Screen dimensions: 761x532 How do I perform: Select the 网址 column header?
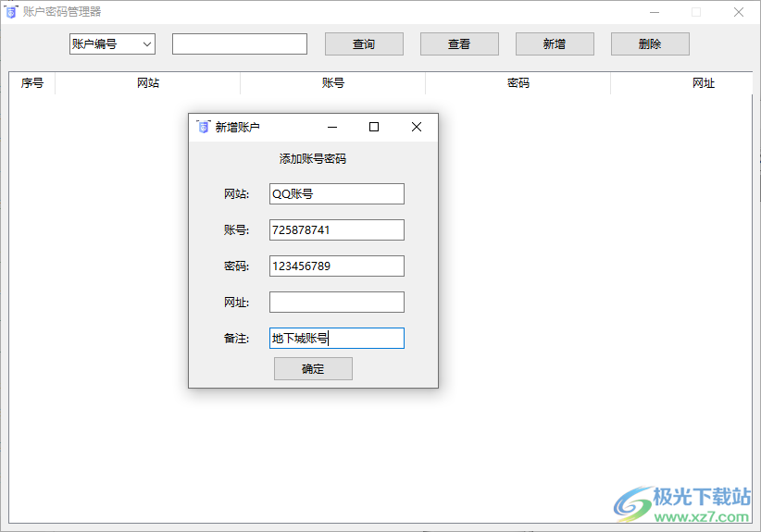click(682, 83)
